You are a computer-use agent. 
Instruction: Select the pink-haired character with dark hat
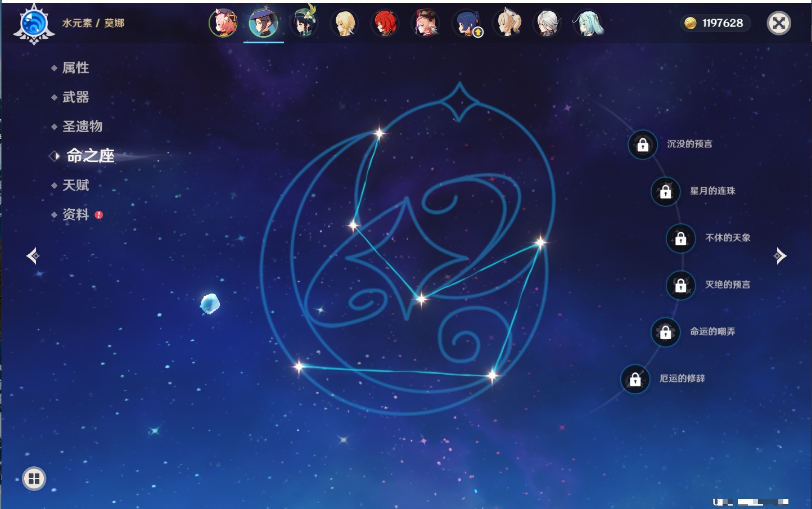[x=426, y=23]
